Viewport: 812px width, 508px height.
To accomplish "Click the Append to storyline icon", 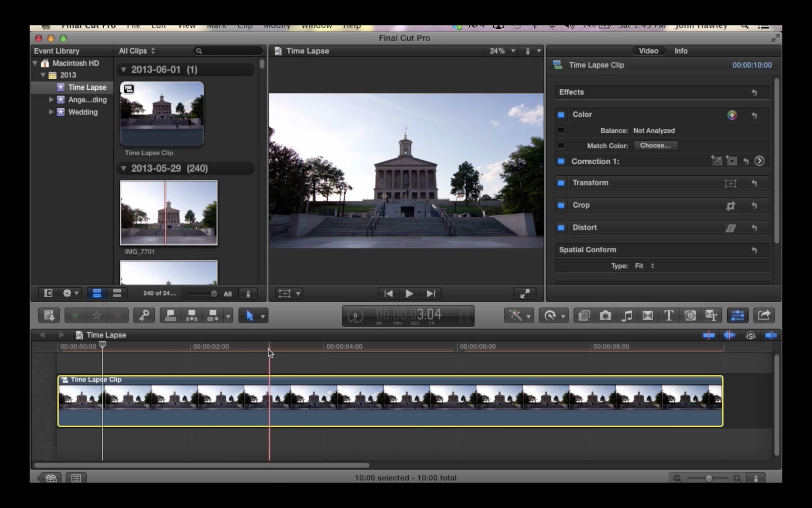I will coord(213,316).
